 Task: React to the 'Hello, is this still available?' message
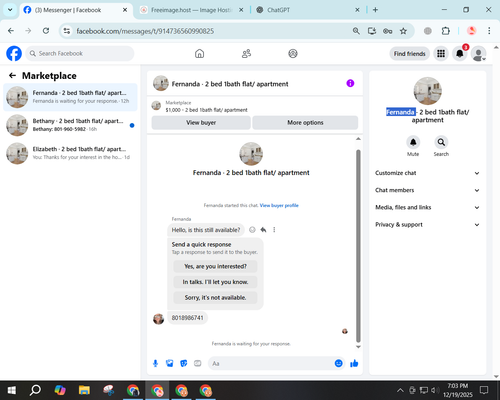[252, 230]
